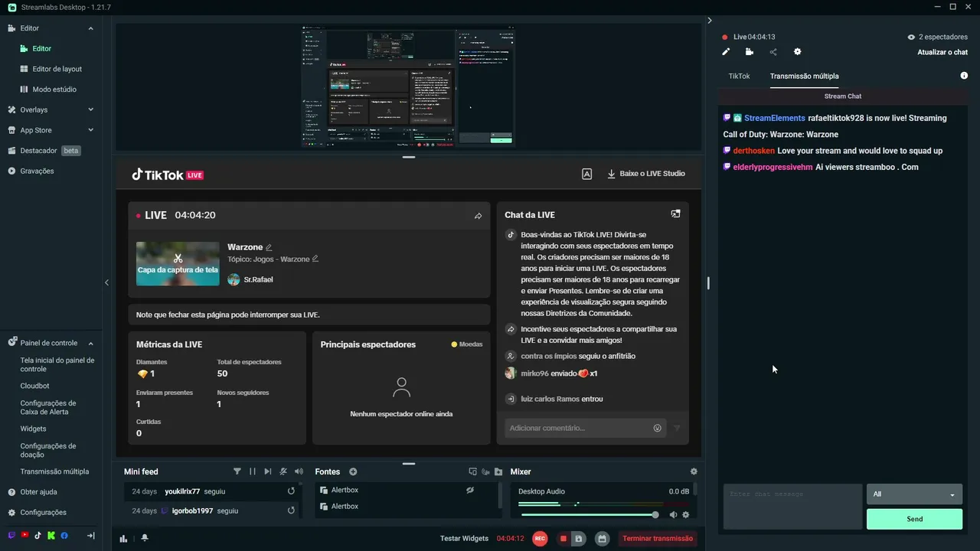
Task: Edit the Warzone stream title
Action: (x=269, y=247)
